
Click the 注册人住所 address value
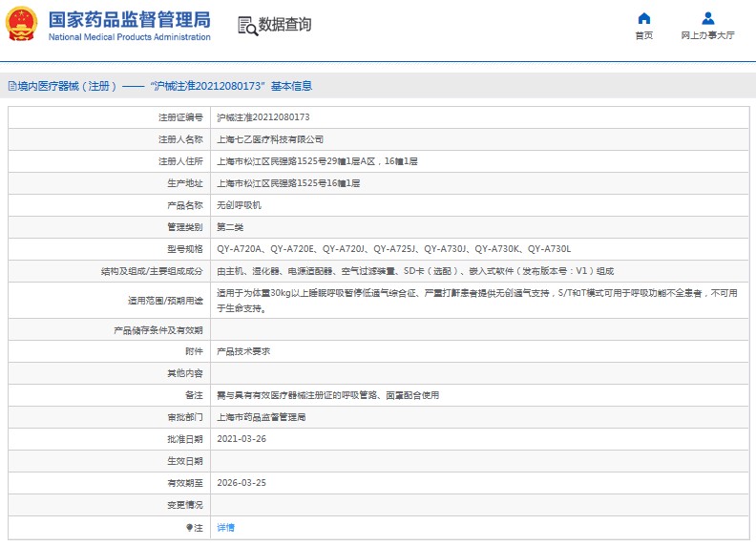click(317, 161)
